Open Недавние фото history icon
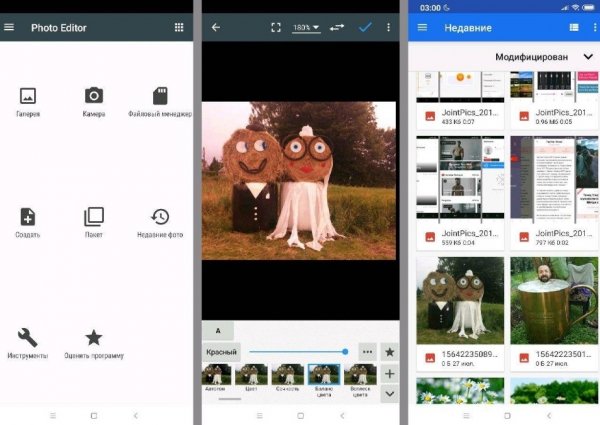Screen dimensions: 600x425 pyautogui.click(x=160, y=223)
